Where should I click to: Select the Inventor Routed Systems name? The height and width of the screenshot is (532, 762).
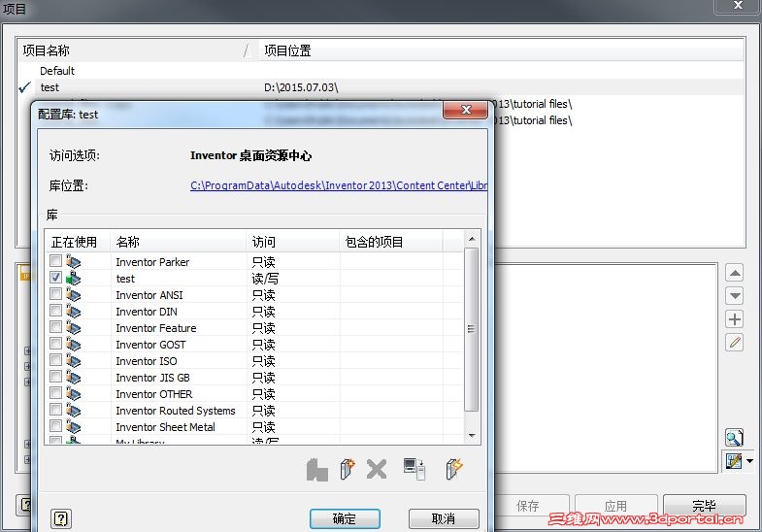176,411
